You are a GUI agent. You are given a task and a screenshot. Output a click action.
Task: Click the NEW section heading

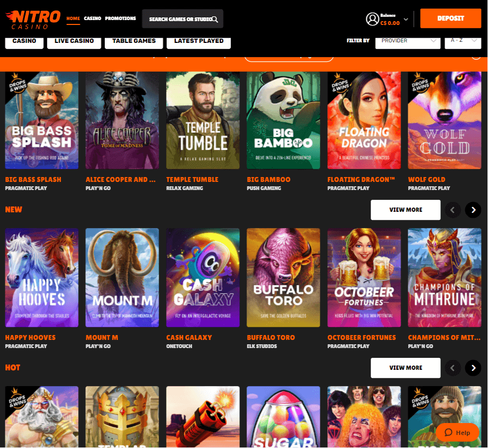(x=14, y=210)
